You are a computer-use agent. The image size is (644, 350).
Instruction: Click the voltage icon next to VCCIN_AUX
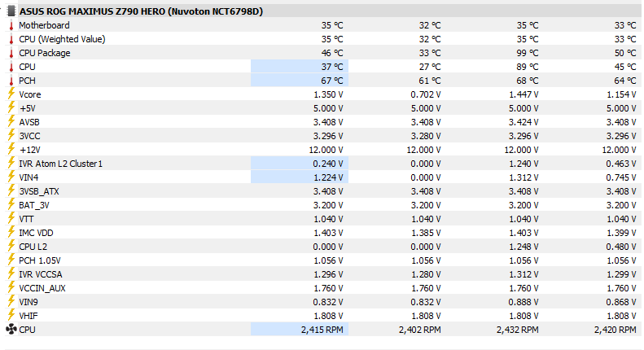11,288
